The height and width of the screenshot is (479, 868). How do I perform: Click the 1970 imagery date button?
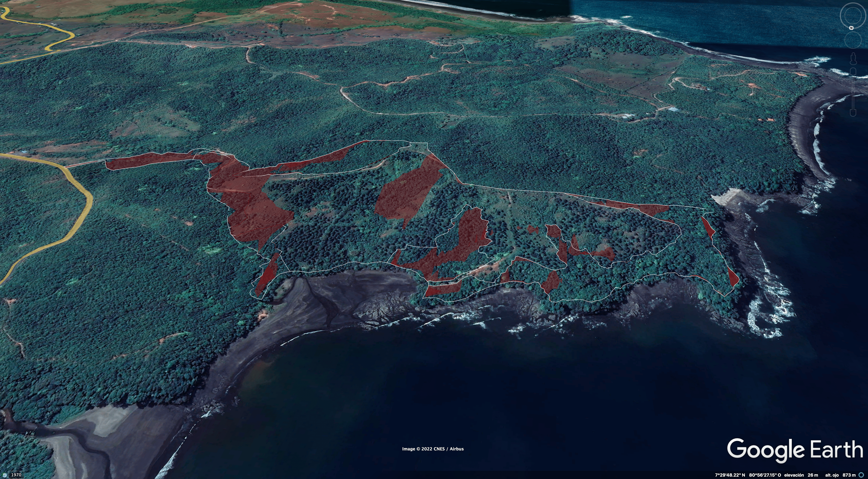coord(16,475)
